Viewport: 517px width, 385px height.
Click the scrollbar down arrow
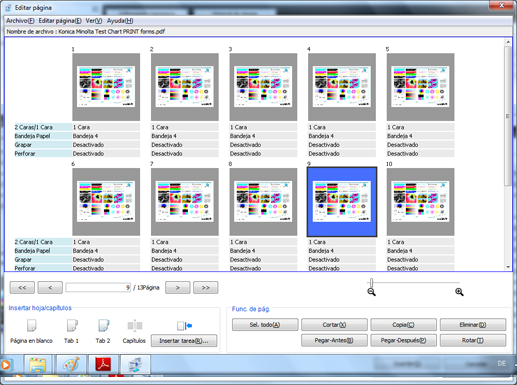click(508, 267)
